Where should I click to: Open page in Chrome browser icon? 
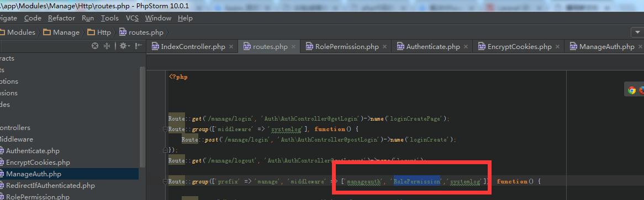coord(632,90)
